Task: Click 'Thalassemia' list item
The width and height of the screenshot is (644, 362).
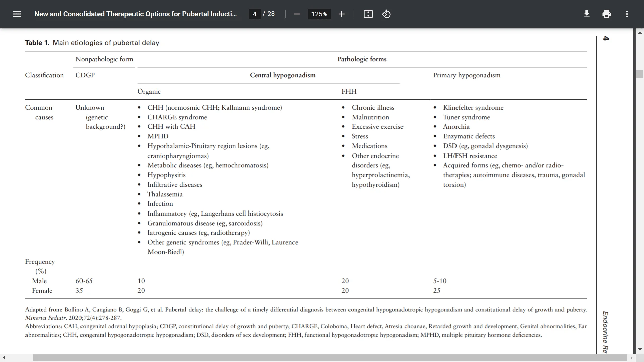Action: tap(165, 194)
